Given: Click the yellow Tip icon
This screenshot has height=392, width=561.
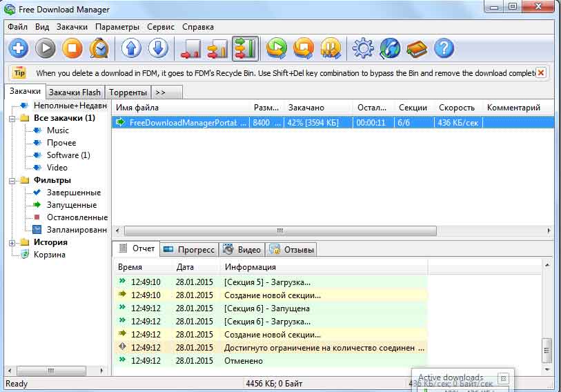Looking at the screenshot, I should (x=20, y=73).
